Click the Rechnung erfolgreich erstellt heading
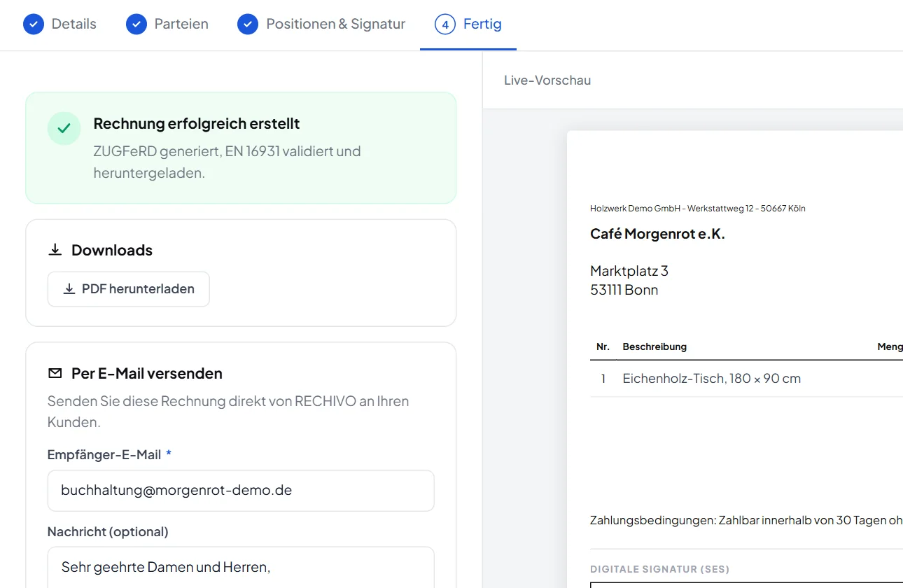 197,124
